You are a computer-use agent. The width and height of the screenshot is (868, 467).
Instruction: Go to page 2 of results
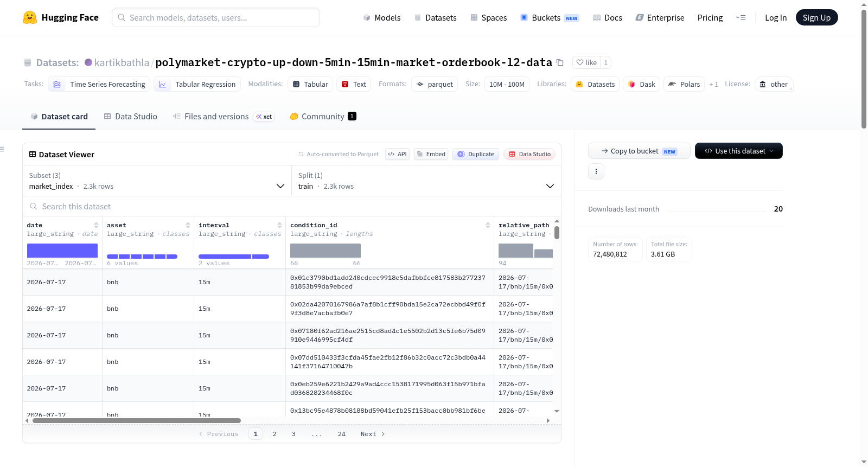(275, 434)
